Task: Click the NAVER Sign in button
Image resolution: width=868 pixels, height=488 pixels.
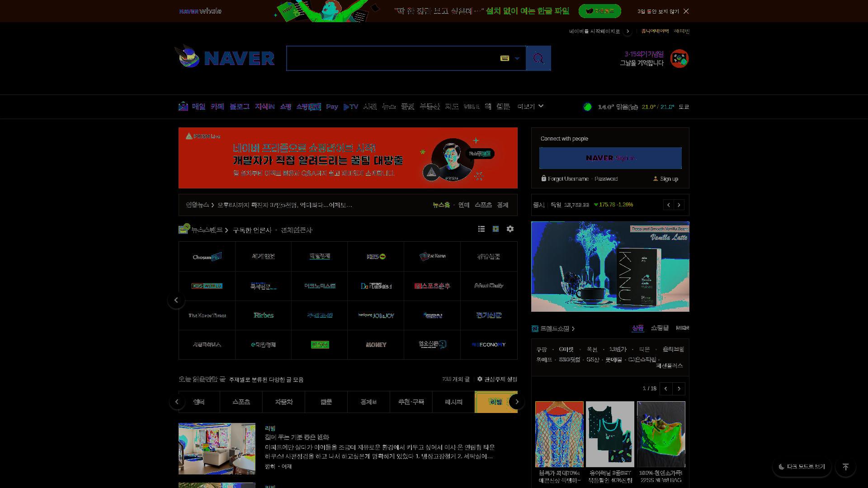Action: point(610,158)
